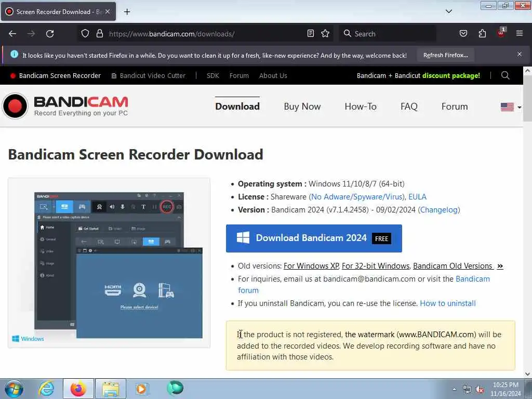Open Forum in main navigation
The image size is (532, 399).
pyautogui.click(x=455, y=107)
